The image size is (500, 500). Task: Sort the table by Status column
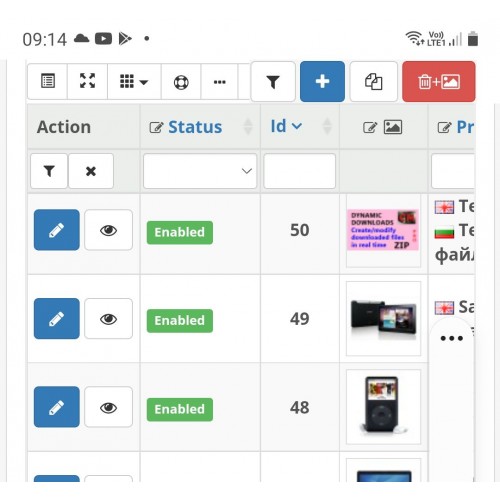[x=195, y=127]
